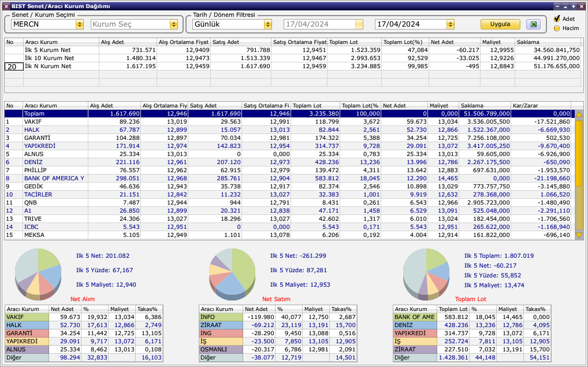Click the Net Satım pie chart

point(232,274)
